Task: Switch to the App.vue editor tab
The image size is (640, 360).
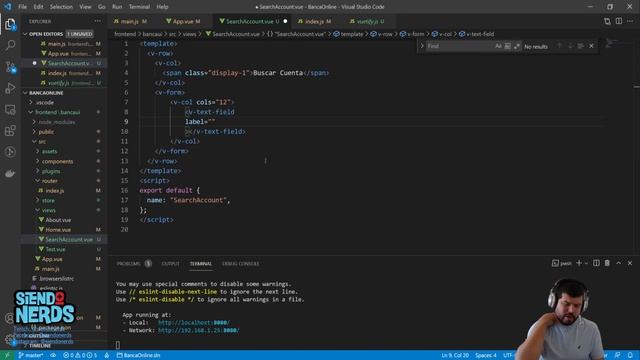Action: click(183, 21)
